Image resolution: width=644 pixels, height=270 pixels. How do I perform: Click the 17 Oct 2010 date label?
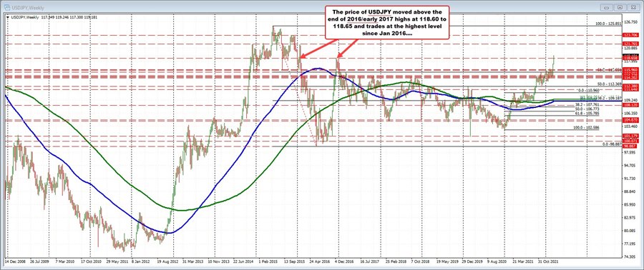point(90,261)
